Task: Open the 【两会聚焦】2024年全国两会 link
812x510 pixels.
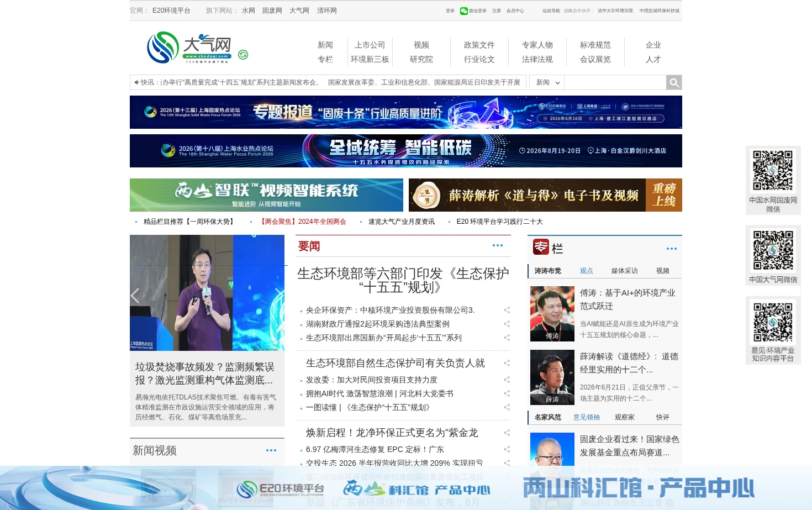Action: [304, 222]
